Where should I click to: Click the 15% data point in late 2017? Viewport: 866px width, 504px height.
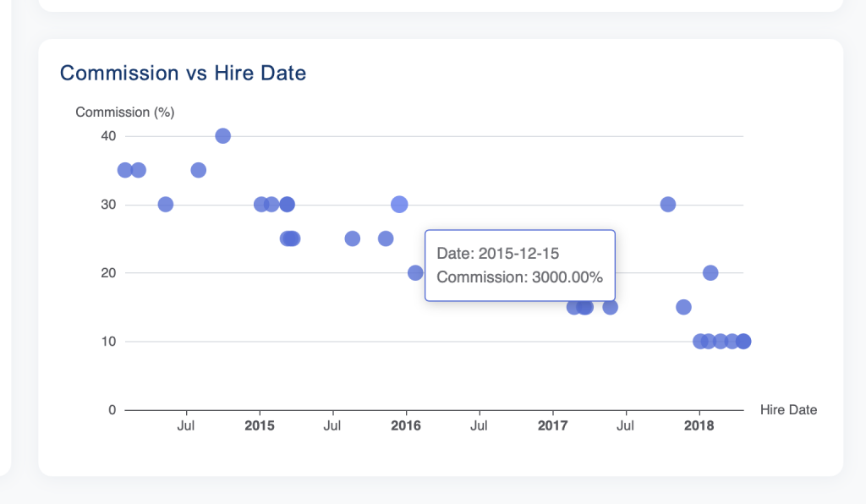click(683, 307)
